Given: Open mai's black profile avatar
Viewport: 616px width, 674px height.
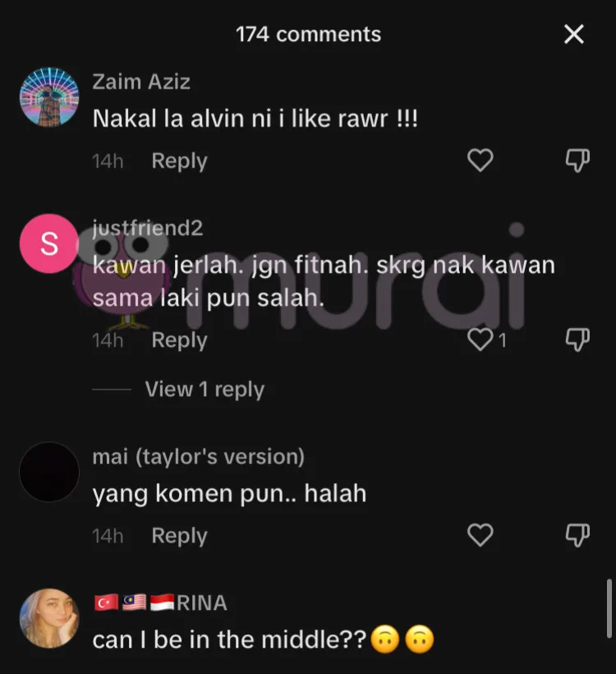Looking at the screenshot, I should [x=49, y=472].
